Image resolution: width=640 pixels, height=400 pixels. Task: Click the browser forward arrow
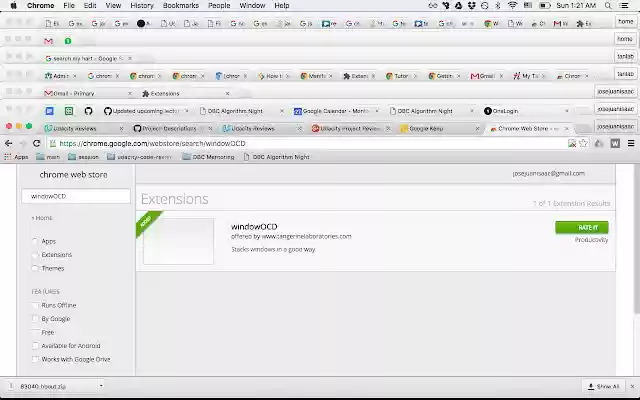coord(22,143)
